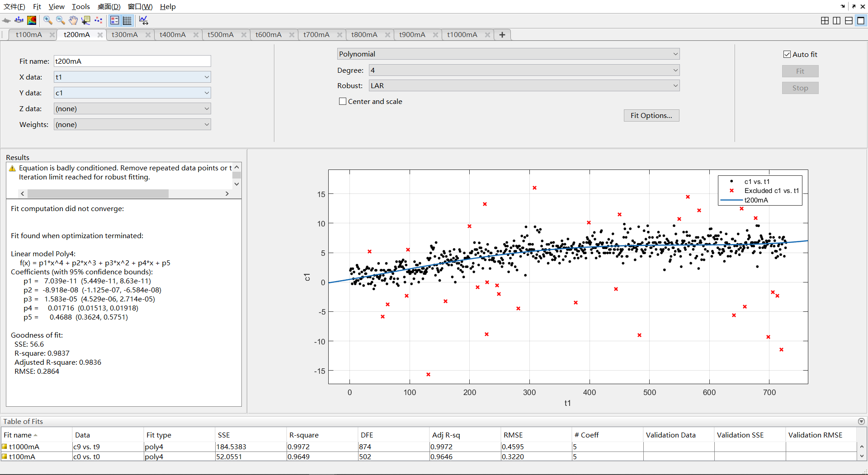Collapse the Table of Fits panel arrow
868x475 pixels.
861,421
